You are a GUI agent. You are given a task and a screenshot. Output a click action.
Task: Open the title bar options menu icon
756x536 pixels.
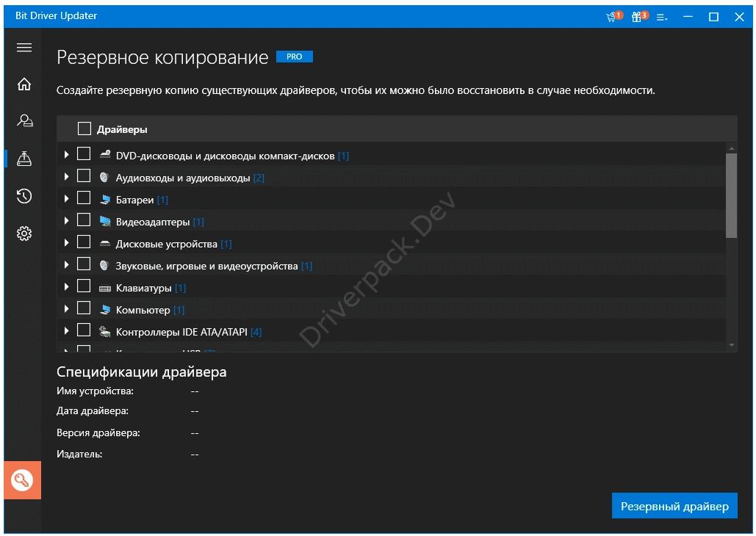661,18
